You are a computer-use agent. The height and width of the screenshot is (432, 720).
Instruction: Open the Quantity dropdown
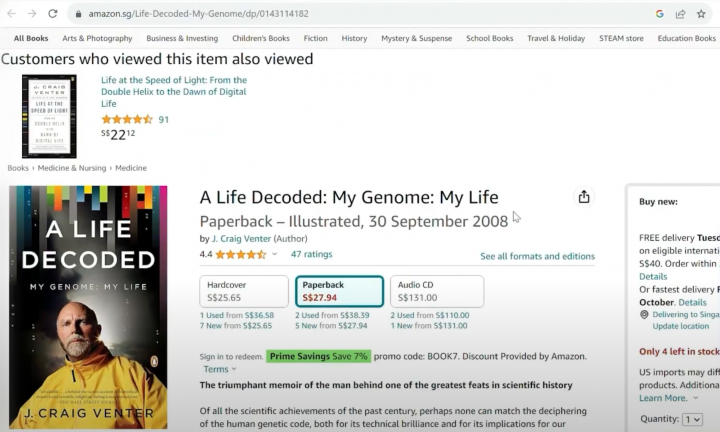pos(692,419)
